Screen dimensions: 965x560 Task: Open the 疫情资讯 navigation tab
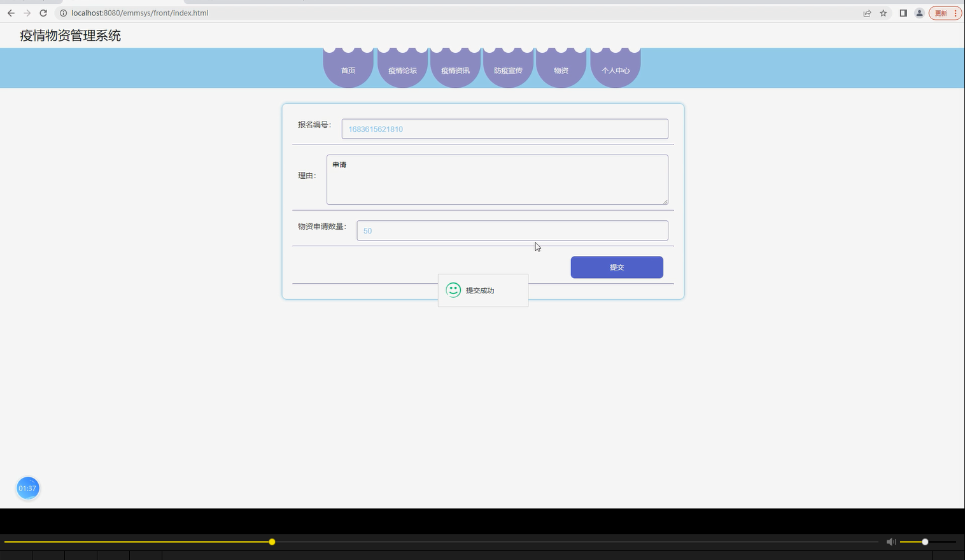click(x=455, y=67)
